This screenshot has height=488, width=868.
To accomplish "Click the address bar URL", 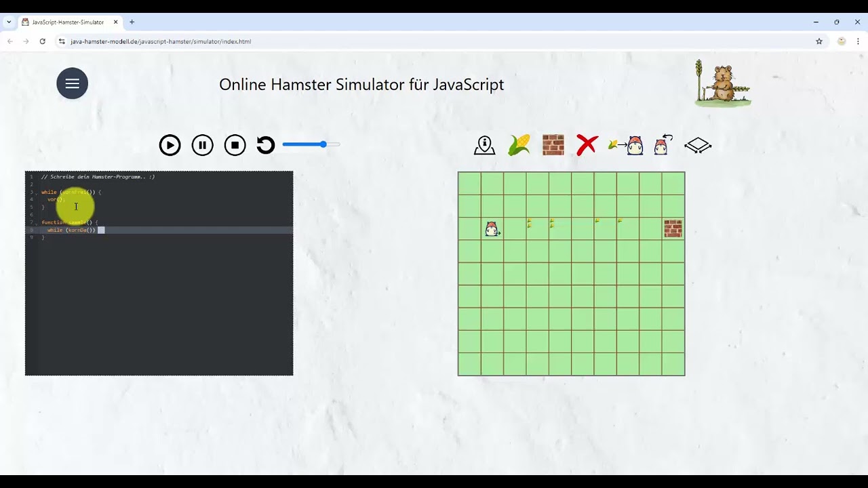I will coord(161,41).
